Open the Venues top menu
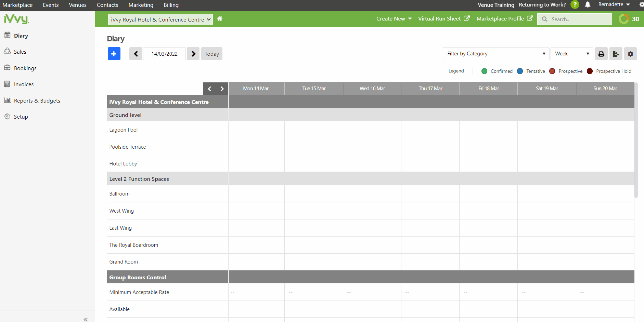Image resolution: width=644 pixels, height=322 pixels. (x=78, y=5)
